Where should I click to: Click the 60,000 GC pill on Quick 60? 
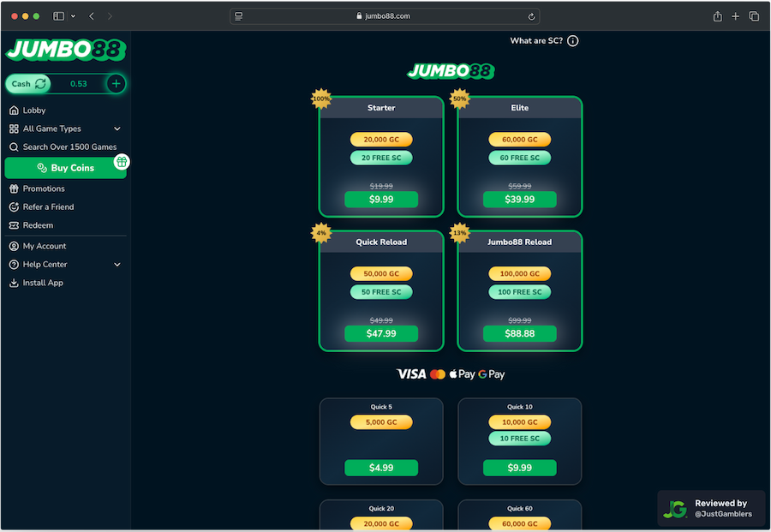click(x=520, y=523)
